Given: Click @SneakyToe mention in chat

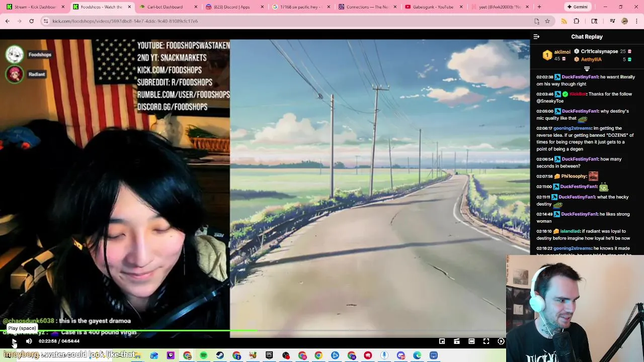Looking at the screenshot, I should pos(550,101).
